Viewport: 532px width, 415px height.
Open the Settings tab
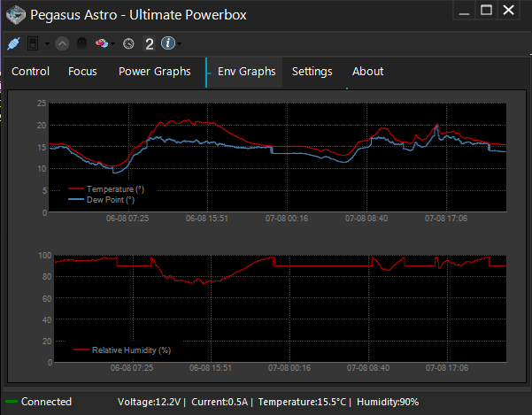(x=312, y=72)
